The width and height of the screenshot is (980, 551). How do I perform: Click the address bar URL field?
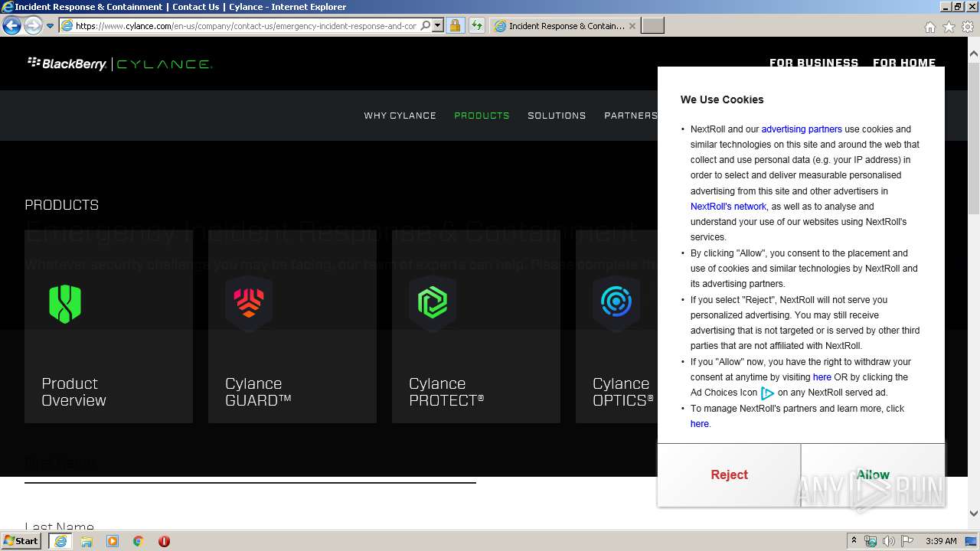pos(246,26)
